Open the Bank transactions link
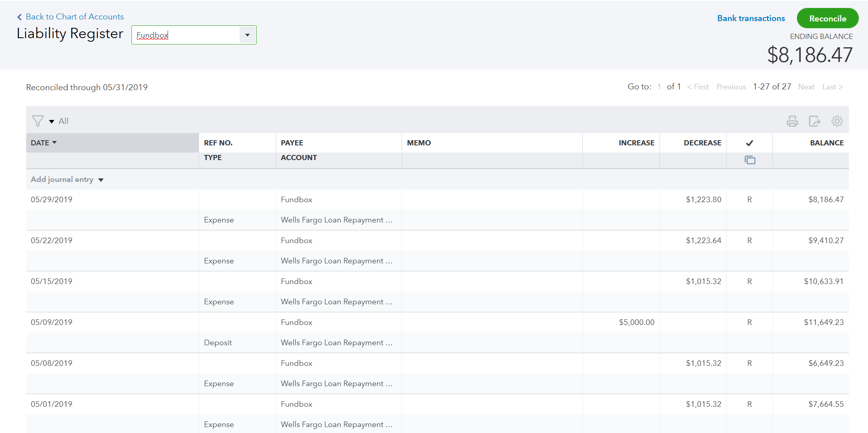The width and height of the screenshot is (868, 433). 751,18
